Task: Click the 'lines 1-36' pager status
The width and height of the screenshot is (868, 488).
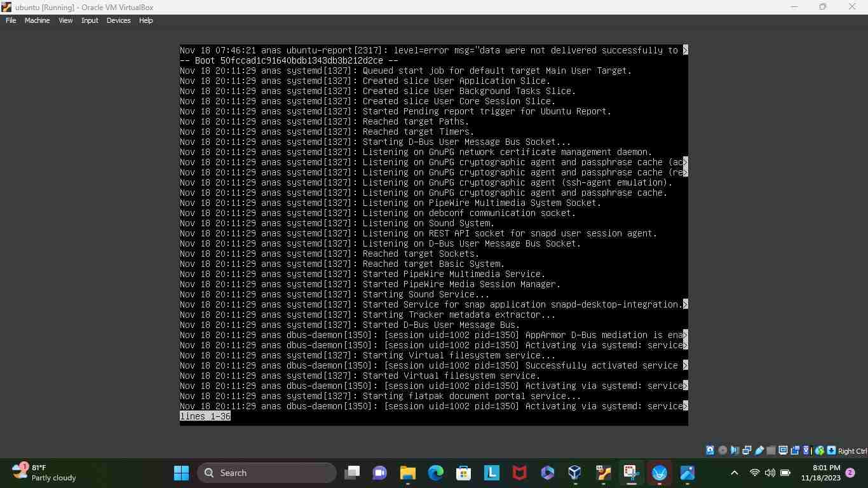Action: pyautogui.click(x=205, y=416)
